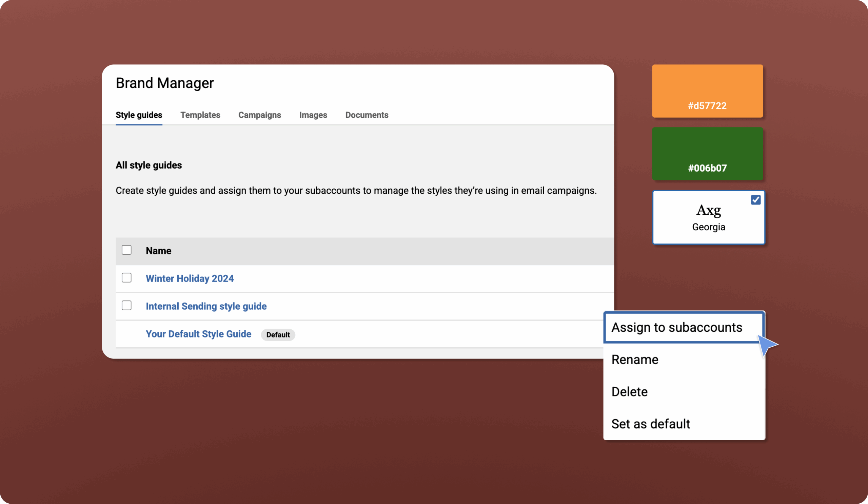Select the Georgia font card

click(x=708, y=218)
